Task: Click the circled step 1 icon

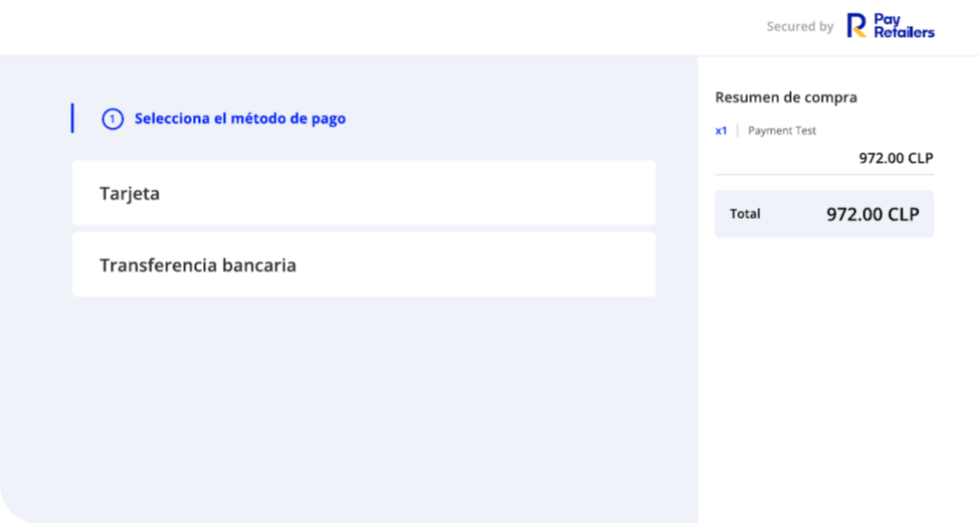Action: 112,118
